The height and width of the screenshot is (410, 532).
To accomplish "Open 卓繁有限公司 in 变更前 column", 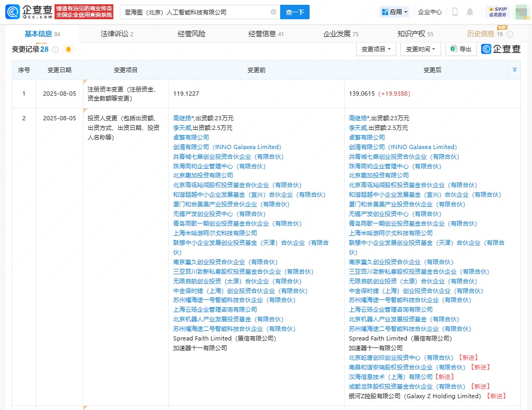I will point(191,137).
